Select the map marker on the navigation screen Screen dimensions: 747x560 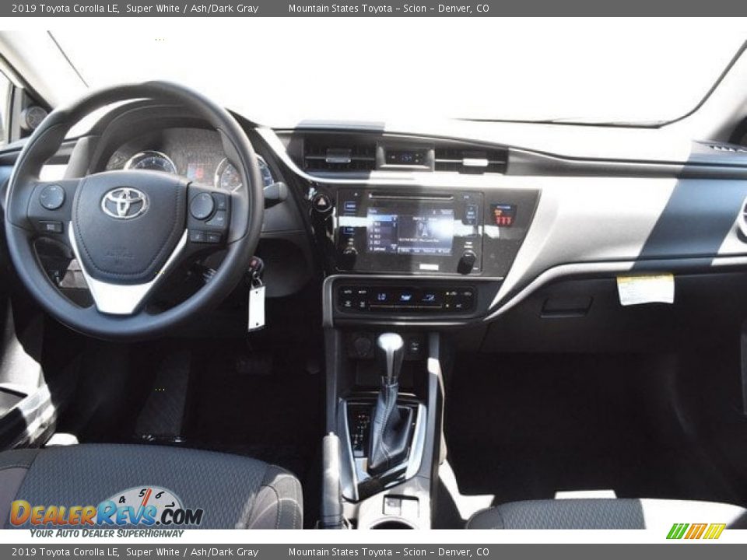[424, 227]
